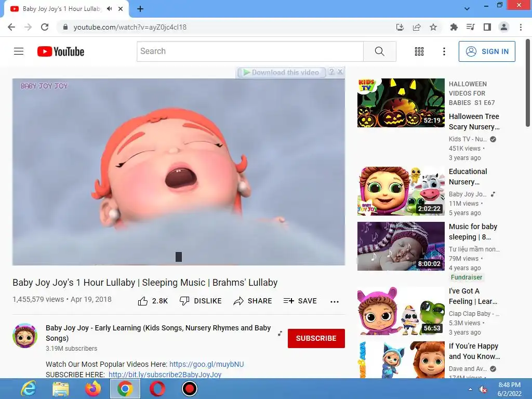This screenshot has width=532, height=399.
Task: Open YouTube settings three-dot menu
Action: 444,51
